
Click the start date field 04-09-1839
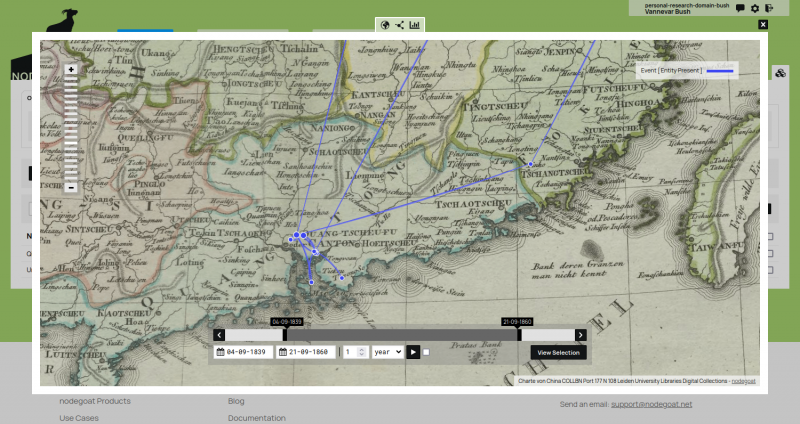243,352
